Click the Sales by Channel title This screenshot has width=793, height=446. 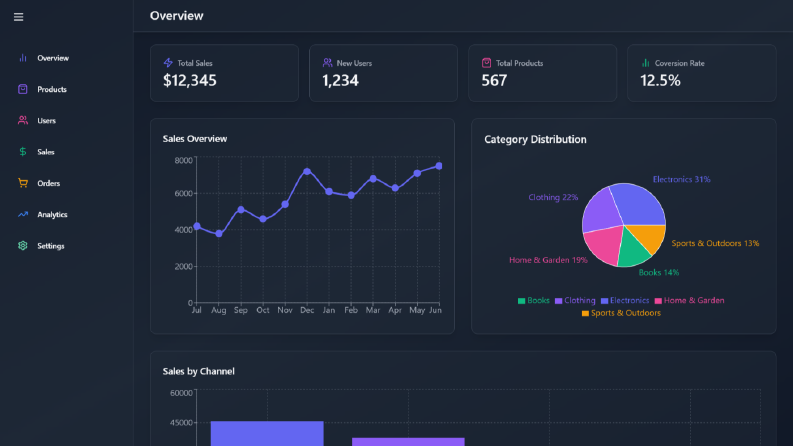[x=199, y=371]
